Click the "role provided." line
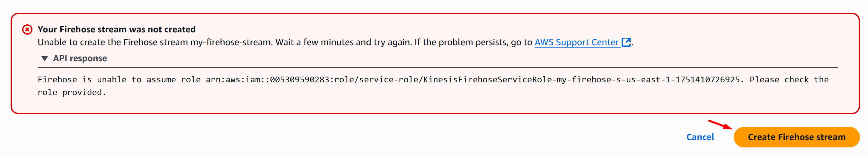868x158 pixels. (x=72, y=92)
